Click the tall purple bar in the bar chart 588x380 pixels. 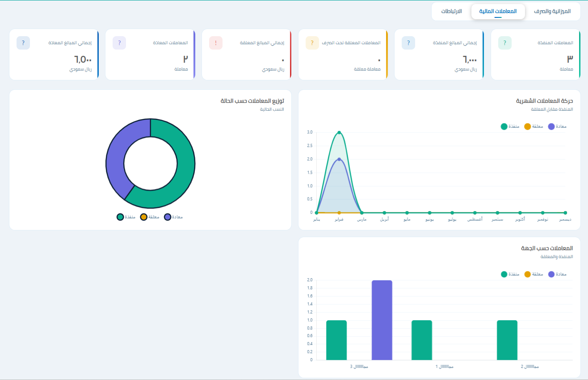coord(382,320)
